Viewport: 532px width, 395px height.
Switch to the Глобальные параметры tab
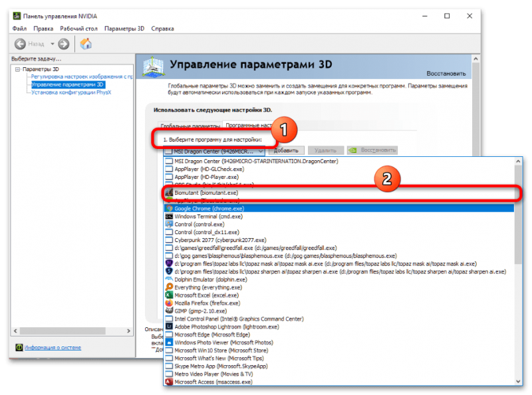[190, 126]
